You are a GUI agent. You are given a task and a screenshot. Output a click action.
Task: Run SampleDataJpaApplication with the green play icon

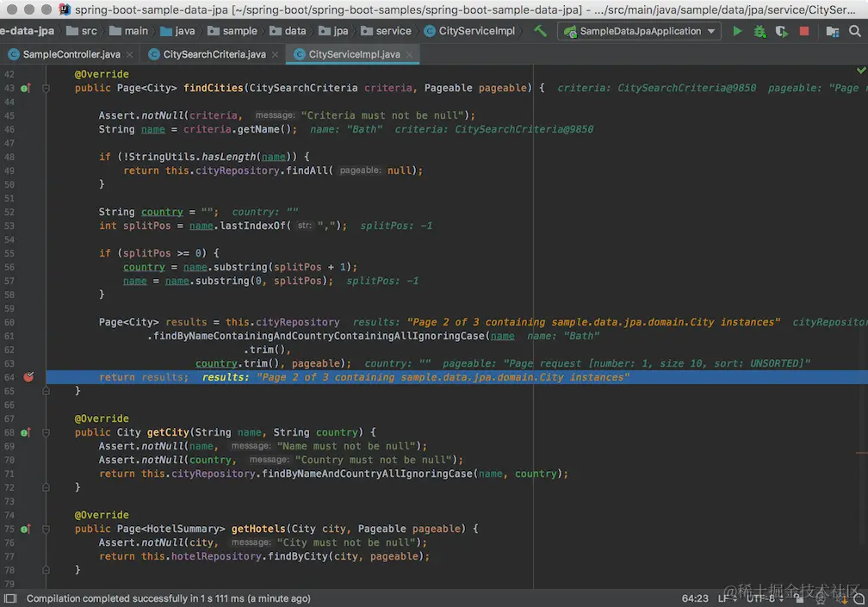click(x=737, y=32)
